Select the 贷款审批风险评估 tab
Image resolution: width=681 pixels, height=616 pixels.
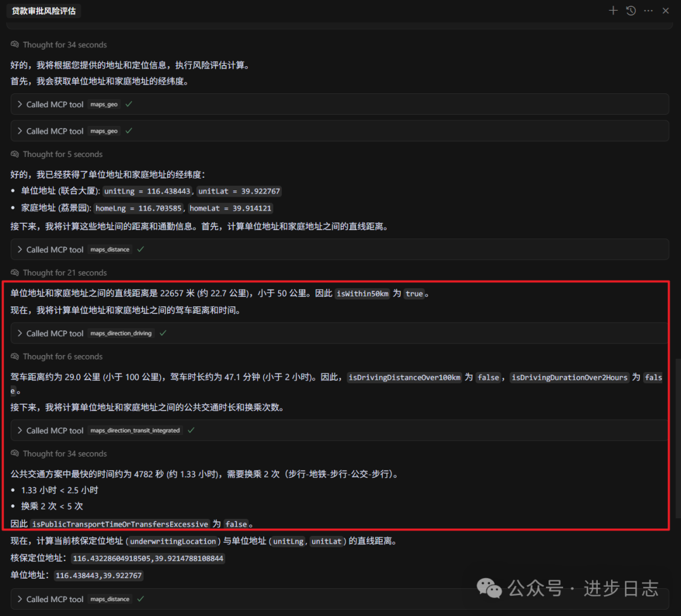44,11
